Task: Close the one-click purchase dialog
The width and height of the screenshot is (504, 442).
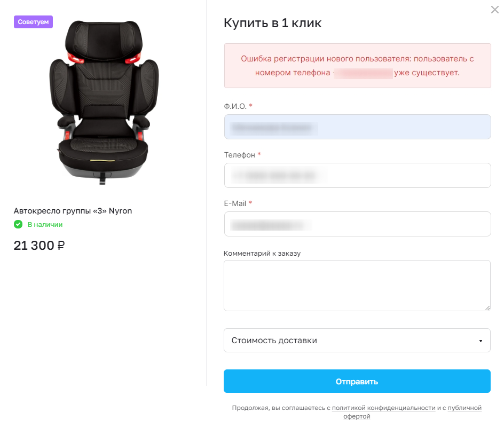Action: [x=495, y=10]
